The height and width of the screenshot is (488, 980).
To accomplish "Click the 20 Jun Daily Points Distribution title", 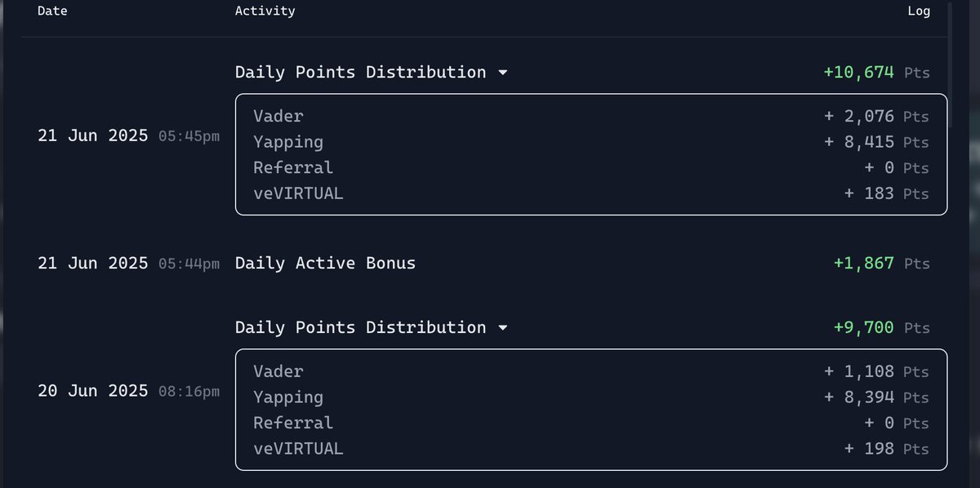I will [360, 327].
